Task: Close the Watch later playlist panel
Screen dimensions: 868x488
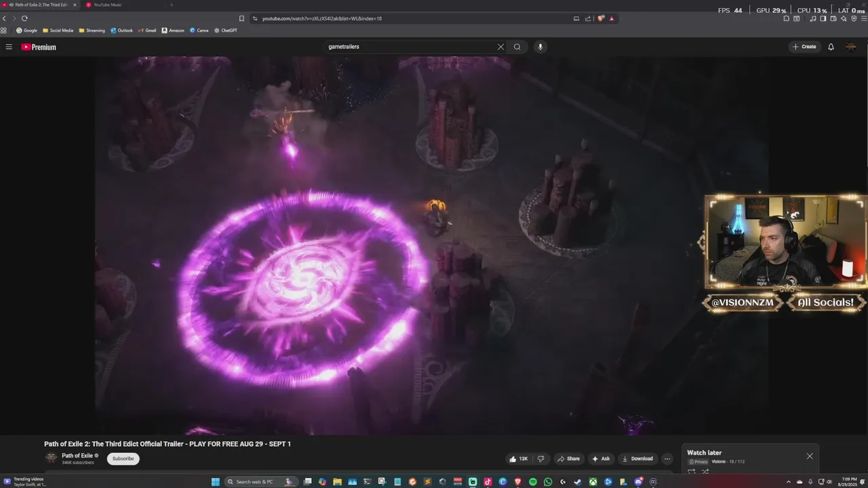Action: click(x=809, y=456)
